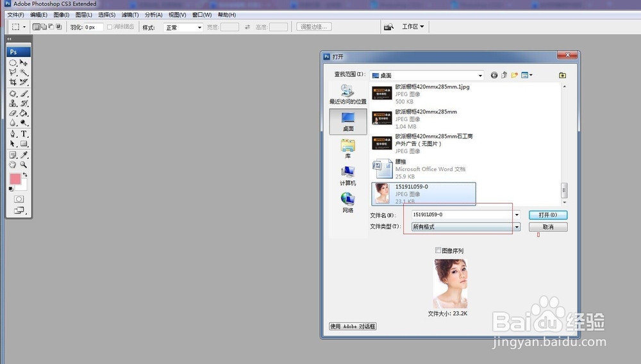Toggle Quick Mask mode in toolbox
The image size is (641, 364).
click(19, 199)
